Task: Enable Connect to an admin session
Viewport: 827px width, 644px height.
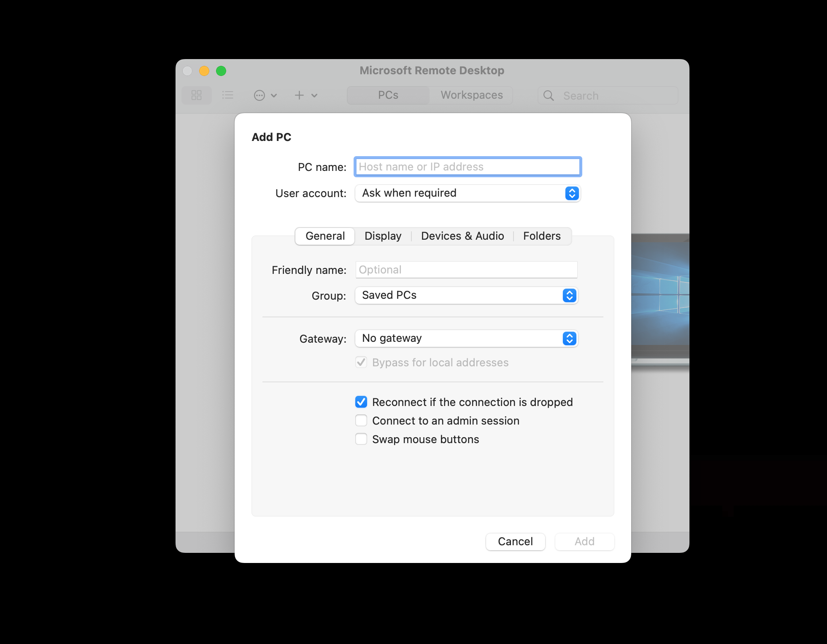Action: (x=361, y=420)
